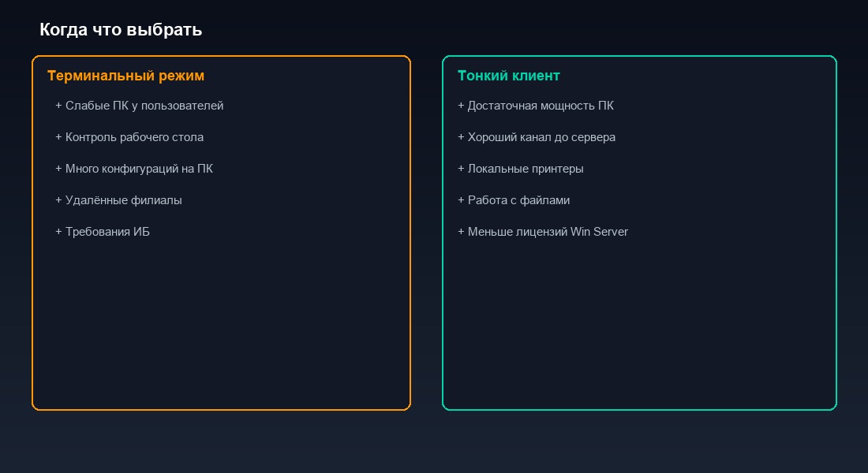Viewport: 868px width, 473px height.
Task: Click plus sign before 'Слабые ПК'
Action: 58,106
